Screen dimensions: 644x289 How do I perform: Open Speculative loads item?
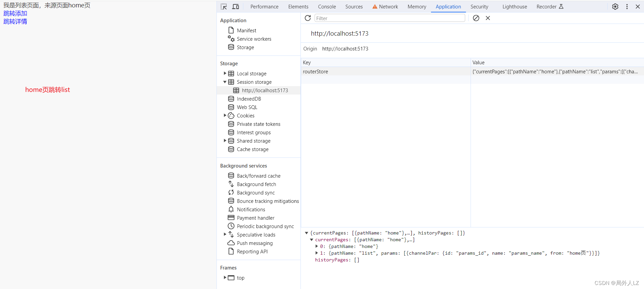[256, 235]
